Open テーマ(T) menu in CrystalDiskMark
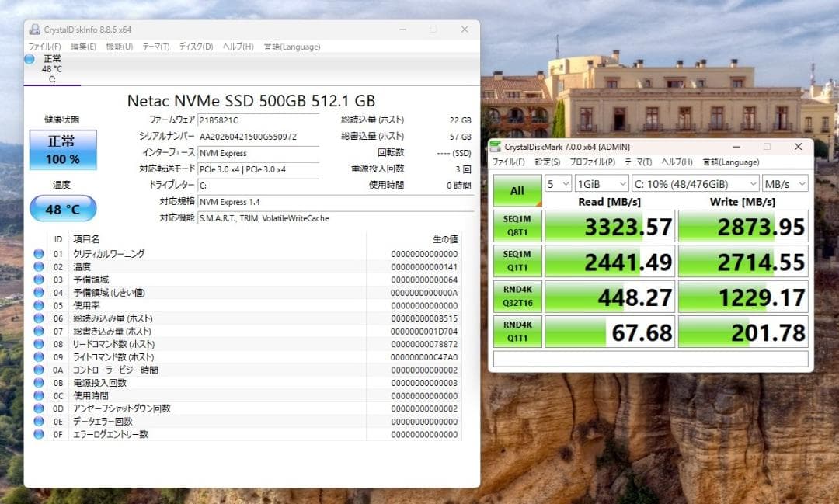 tap(639, 162)
